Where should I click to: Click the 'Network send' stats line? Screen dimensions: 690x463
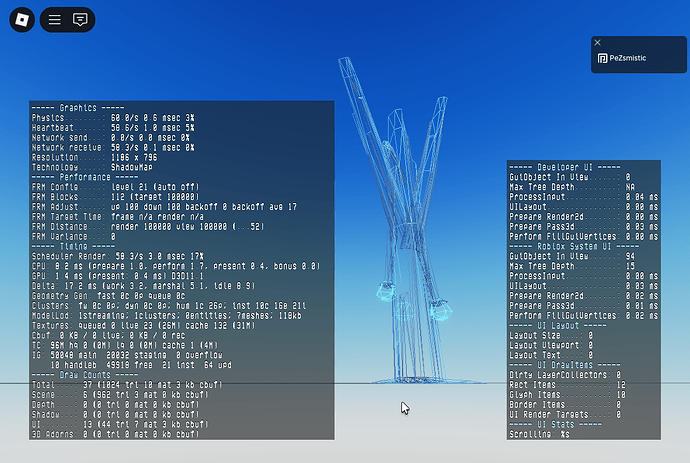[111, 138]
